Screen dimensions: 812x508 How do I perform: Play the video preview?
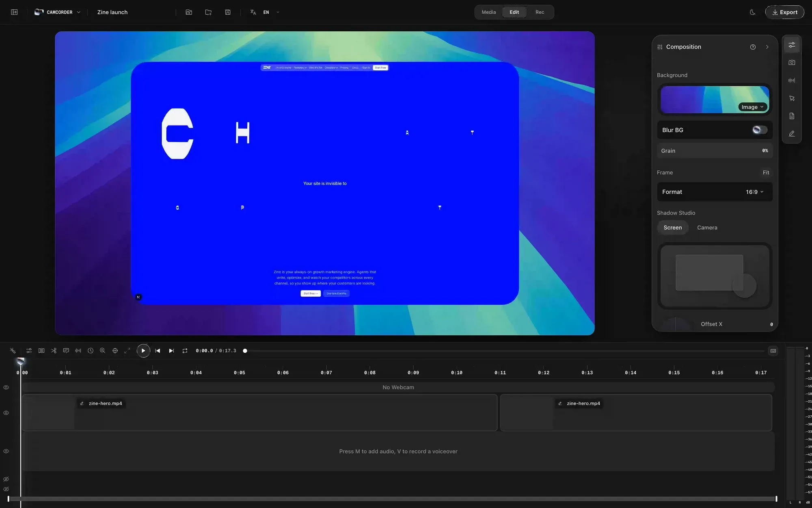pos(143,351)
